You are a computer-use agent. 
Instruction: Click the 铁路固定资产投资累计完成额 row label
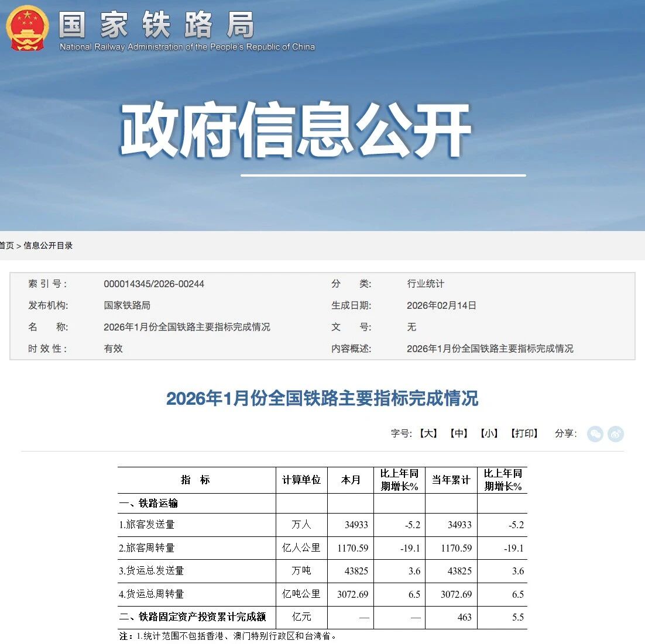tap(193, 617)
